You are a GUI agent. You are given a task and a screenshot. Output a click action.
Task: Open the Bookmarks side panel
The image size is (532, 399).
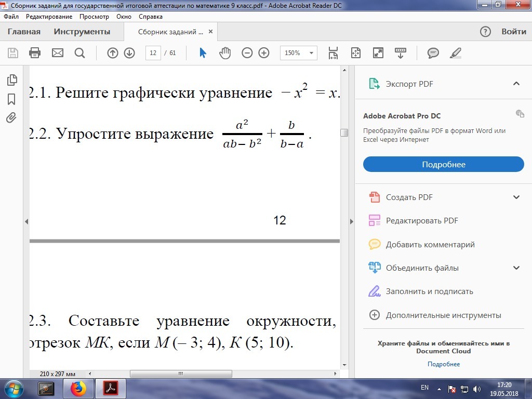(x=11, y=99)
